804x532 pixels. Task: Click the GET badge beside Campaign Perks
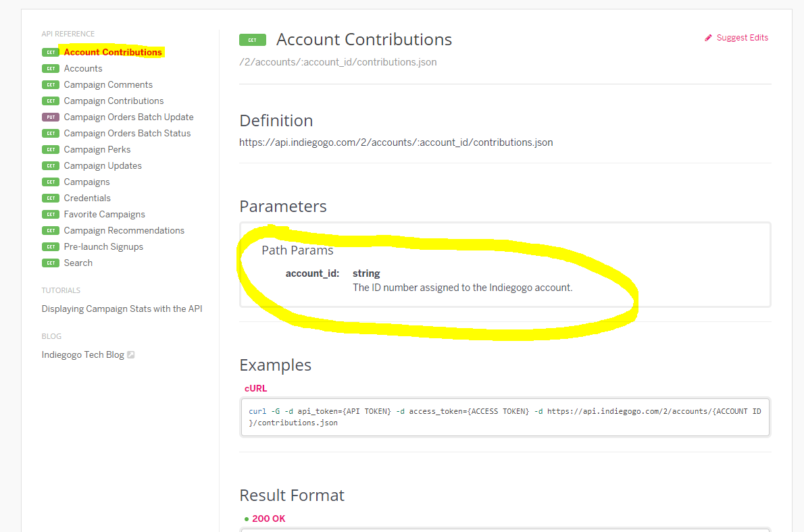click(51, 150)
